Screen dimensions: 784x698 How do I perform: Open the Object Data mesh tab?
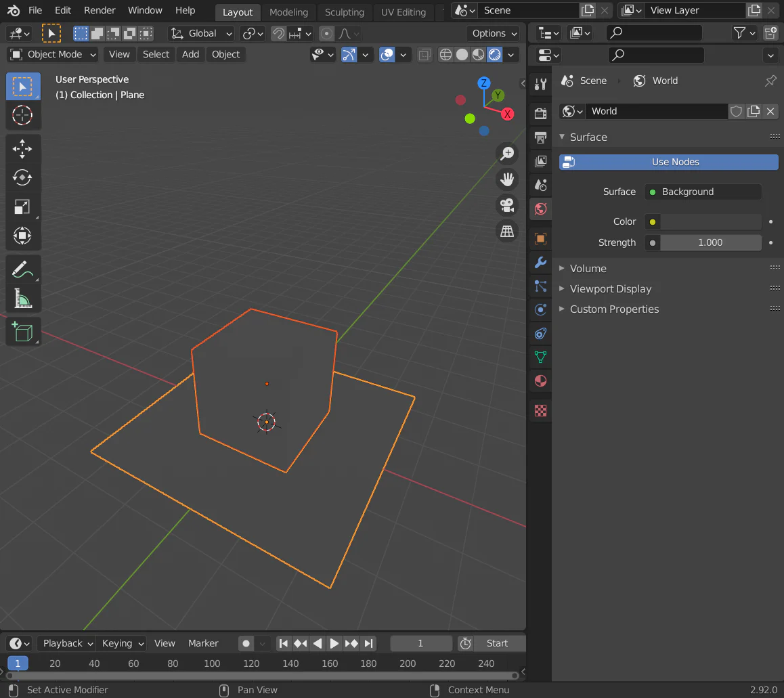[540, 357]
